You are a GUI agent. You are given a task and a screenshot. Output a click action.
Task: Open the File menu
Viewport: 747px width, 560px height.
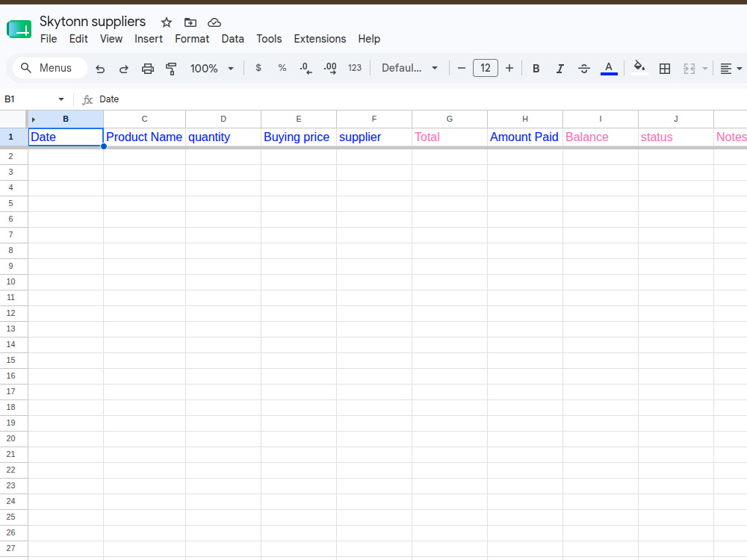(49, 39)
